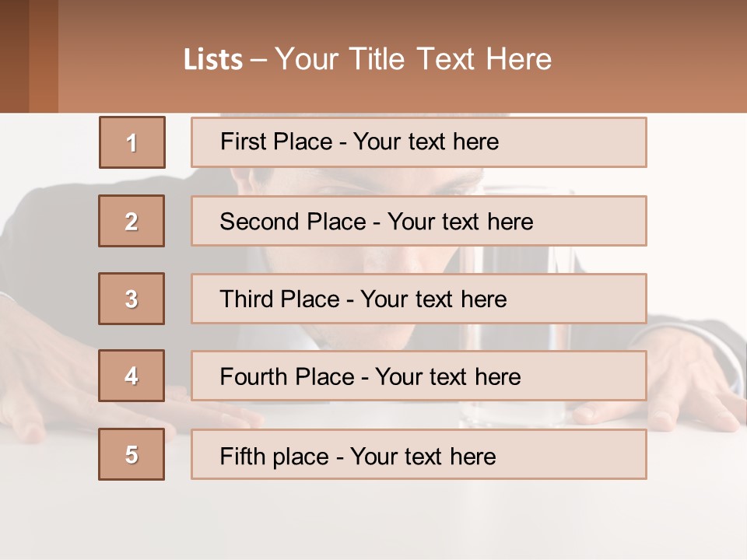The width and height of the screenshot is (747, 560).
Task: Select the number 5 box
Action: 132,454
